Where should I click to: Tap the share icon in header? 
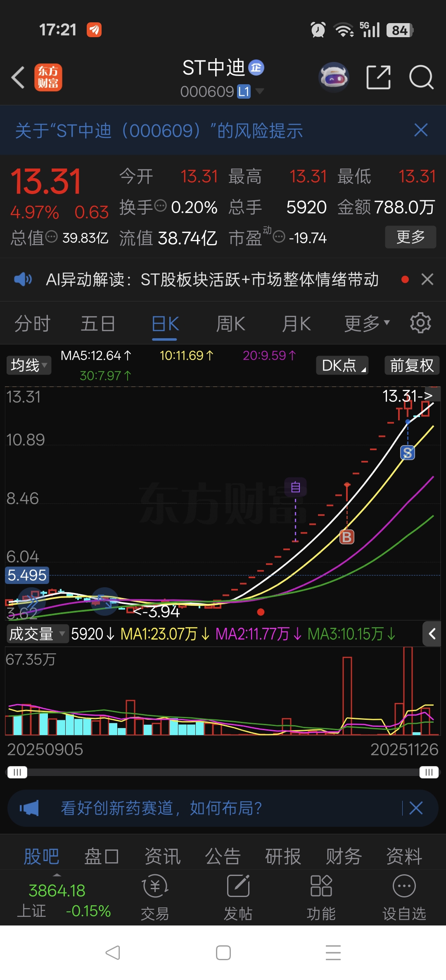(x=378, y=77)
